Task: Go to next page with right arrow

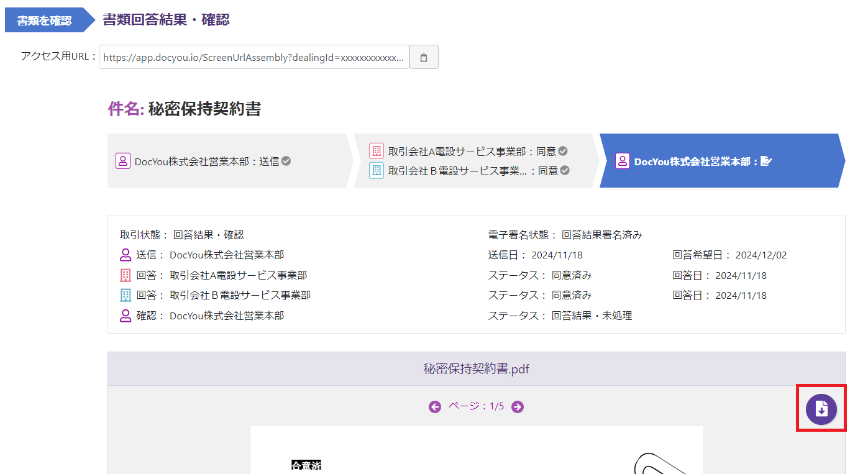Action: (518, 407)
